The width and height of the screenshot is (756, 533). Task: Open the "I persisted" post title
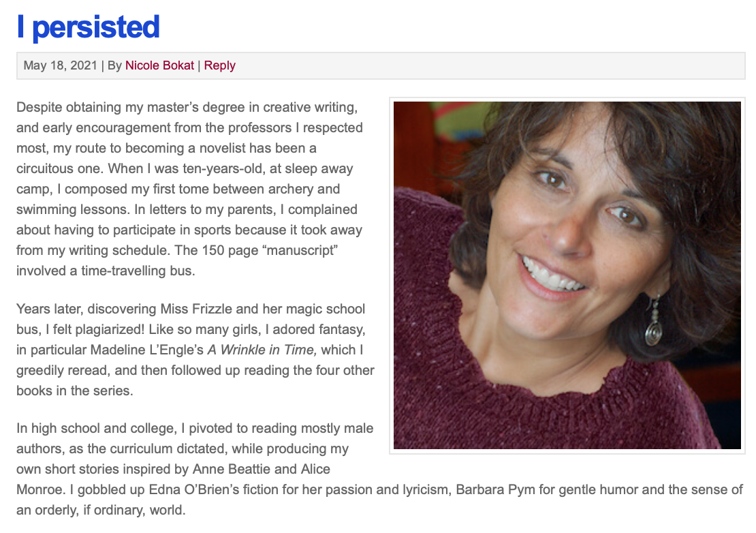pyautogui.click(x=89, y=27)
